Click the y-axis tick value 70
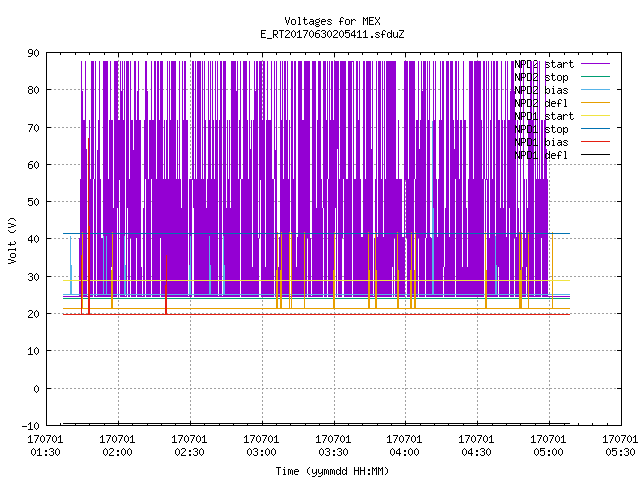640x480 pixels. (33, 128)
